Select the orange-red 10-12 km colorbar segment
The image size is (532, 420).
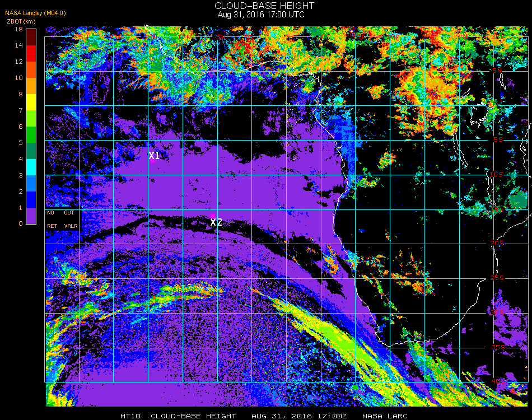[x=31, y=69]
